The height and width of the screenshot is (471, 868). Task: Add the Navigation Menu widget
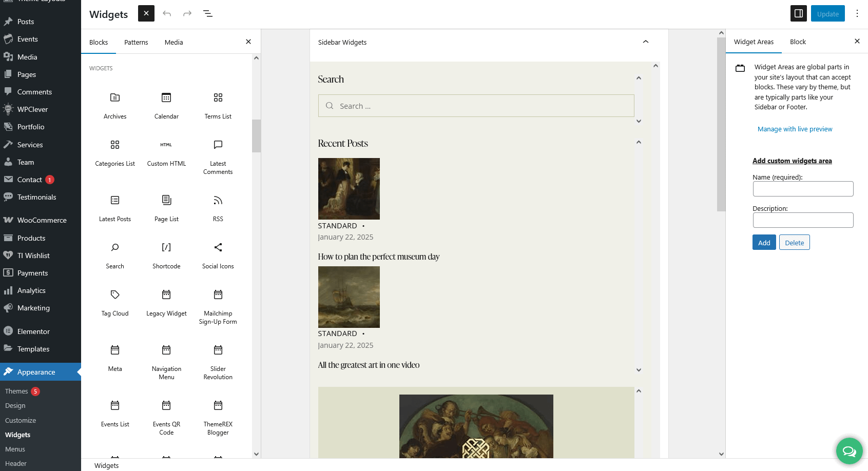[x=166, y=362]
